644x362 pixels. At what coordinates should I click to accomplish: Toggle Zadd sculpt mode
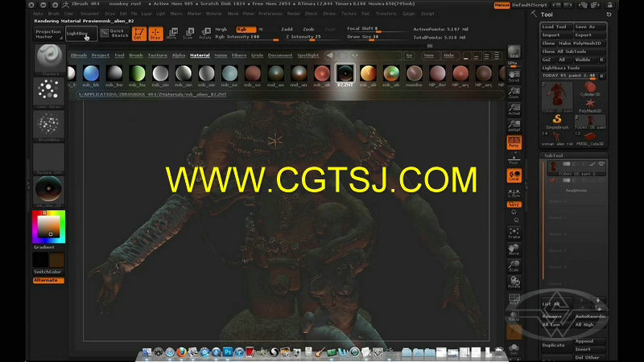pyautogui.click(x=287, y=29)
